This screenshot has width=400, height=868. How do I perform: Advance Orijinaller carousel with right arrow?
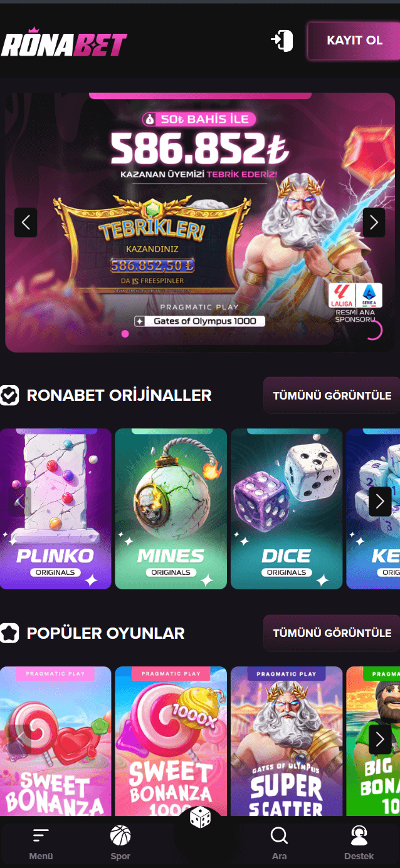click(x=380, y=501)
